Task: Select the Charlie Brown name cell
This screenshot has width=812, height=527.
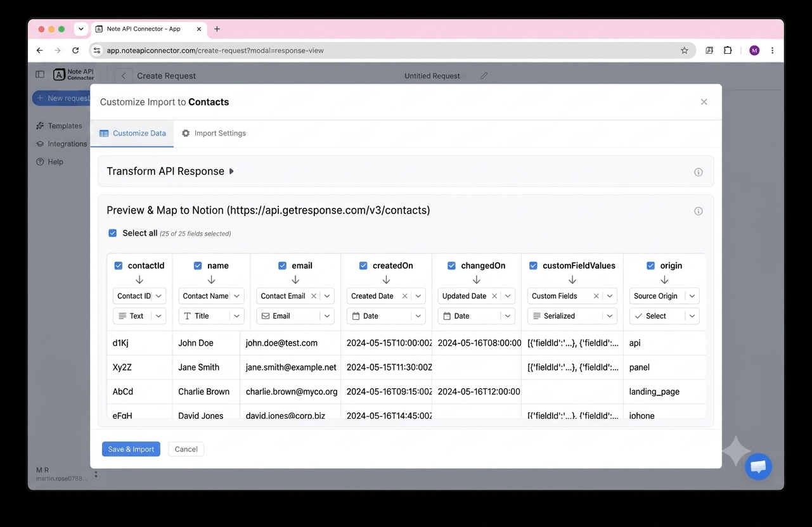Action: coord(206,391)
